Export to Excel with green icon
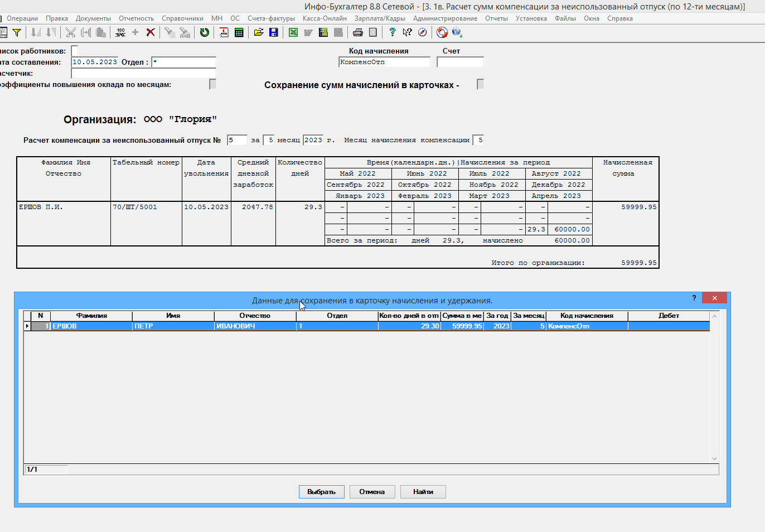 [293, 32]
